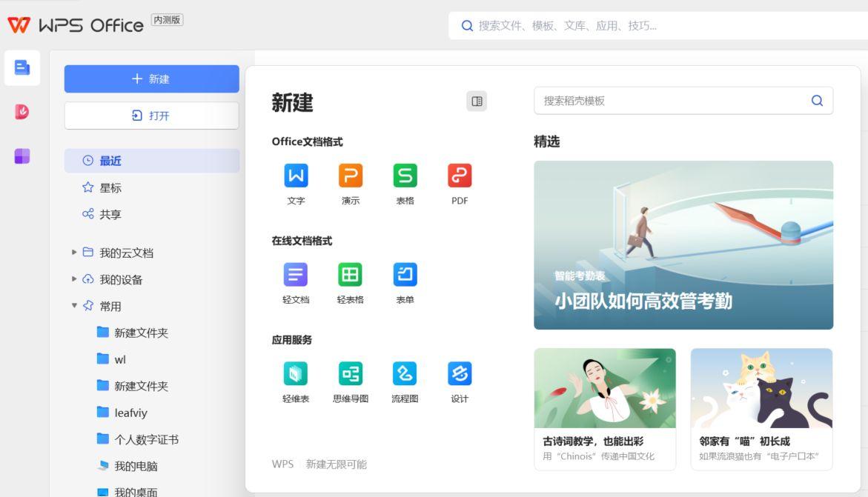
Task: Click the WPS Office logo
Action: tap(79, 24)
